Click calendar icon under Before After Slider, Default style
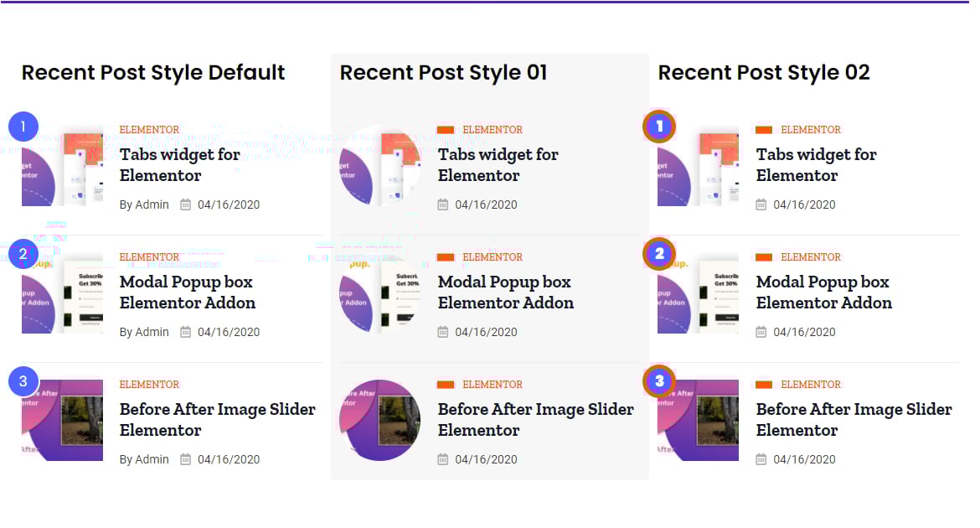 pos(186,459)
